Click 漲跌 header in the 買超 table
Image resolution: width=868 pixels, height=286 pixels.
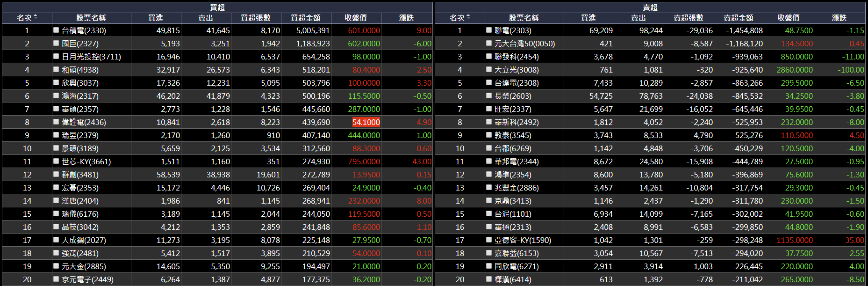(406, 18)
